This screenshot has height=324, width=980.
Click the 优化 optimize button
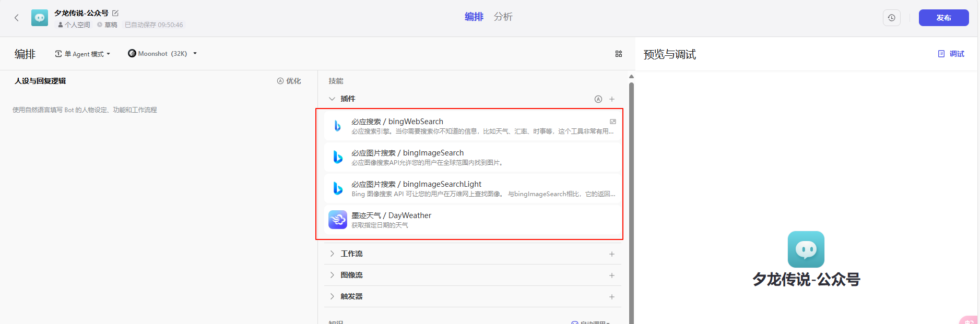coord(289,81)
